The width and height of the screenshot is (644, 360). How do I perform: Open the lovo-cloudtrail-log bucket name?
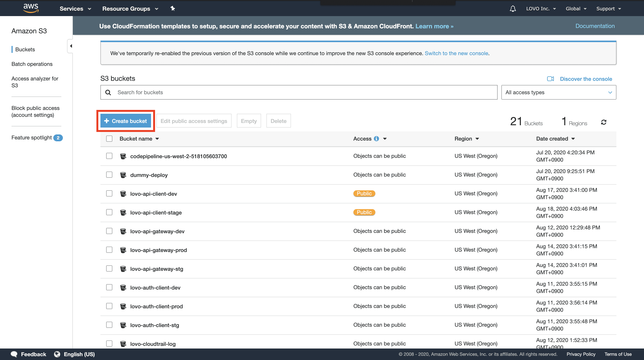(153, 344)
